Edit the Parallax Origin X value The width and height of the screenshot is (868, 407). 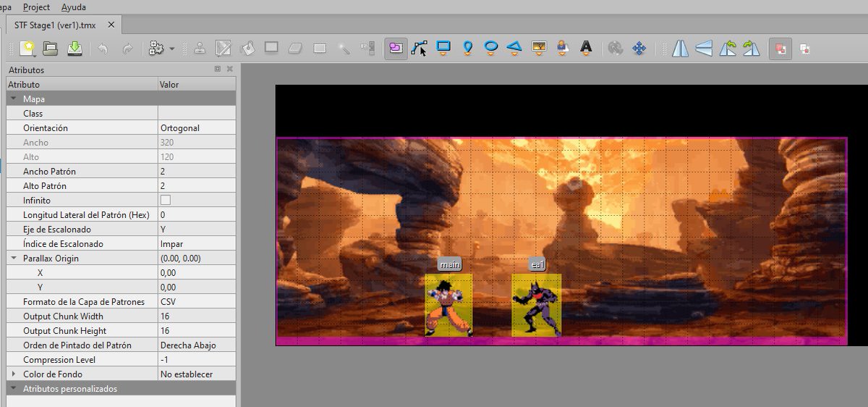click(197, 273)
